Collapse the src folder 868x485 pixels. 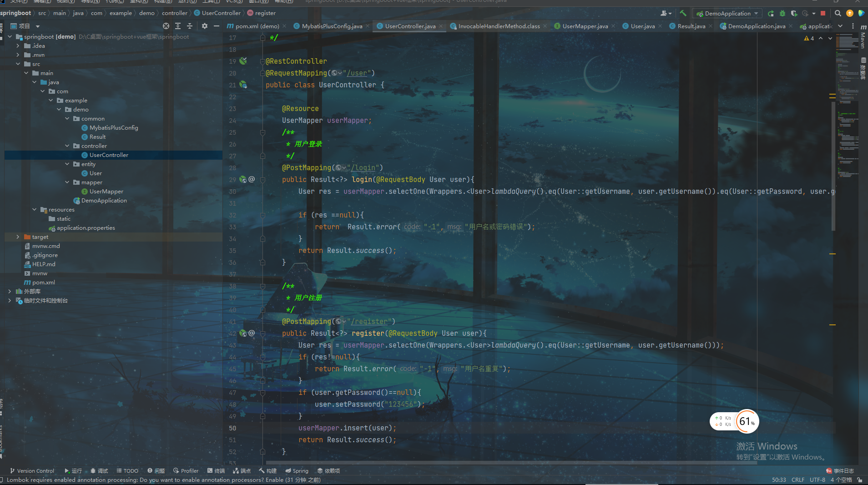[x=18, y=64]
